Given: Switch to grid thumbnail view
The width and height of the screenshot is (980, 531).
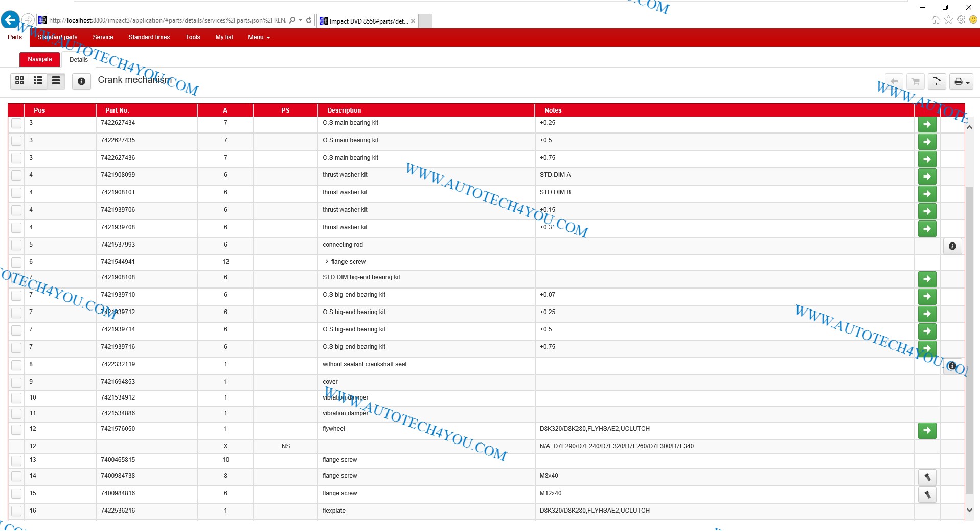Looking at the screenshot, I should [x=19, y=81].
